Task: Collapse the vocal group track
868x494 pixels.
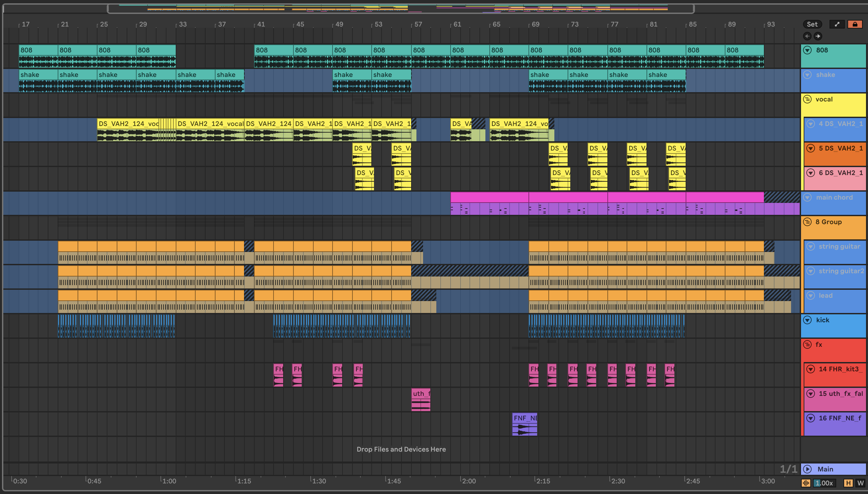Action: pyautogui.click(x=807, y=99)
